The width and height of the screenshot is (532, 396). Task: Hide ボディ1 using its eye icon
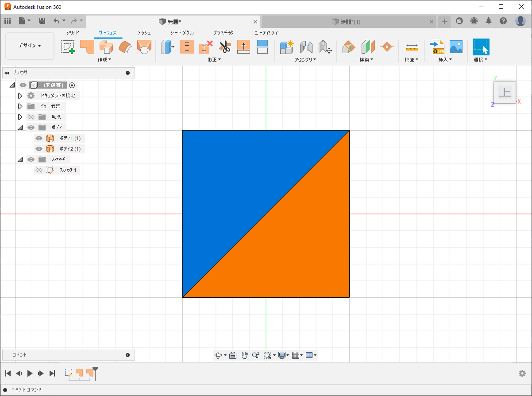pos(39,138)
